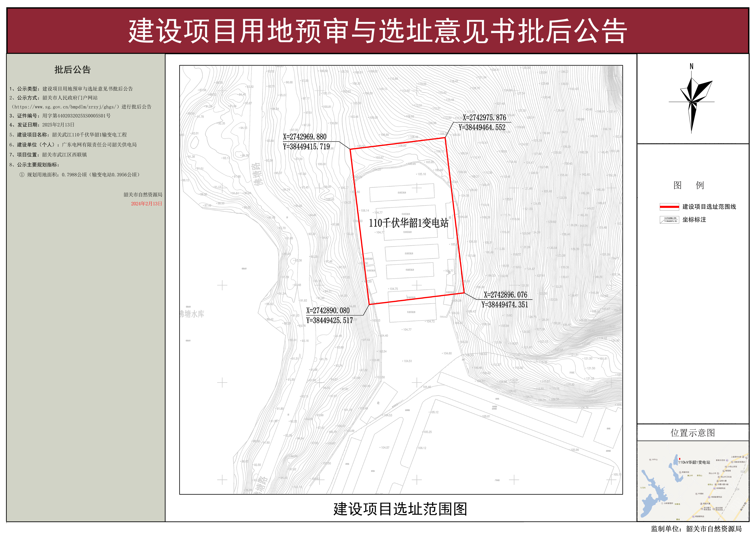
Task: Click elevation point 104.75 inside the site
Action: (x=393, y=289)
